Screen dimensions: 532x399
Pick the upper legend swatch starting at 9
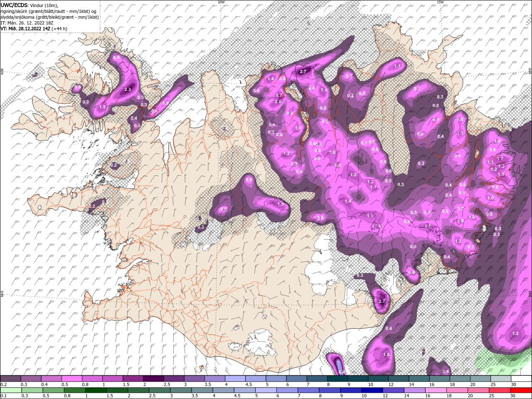point(357,379)
